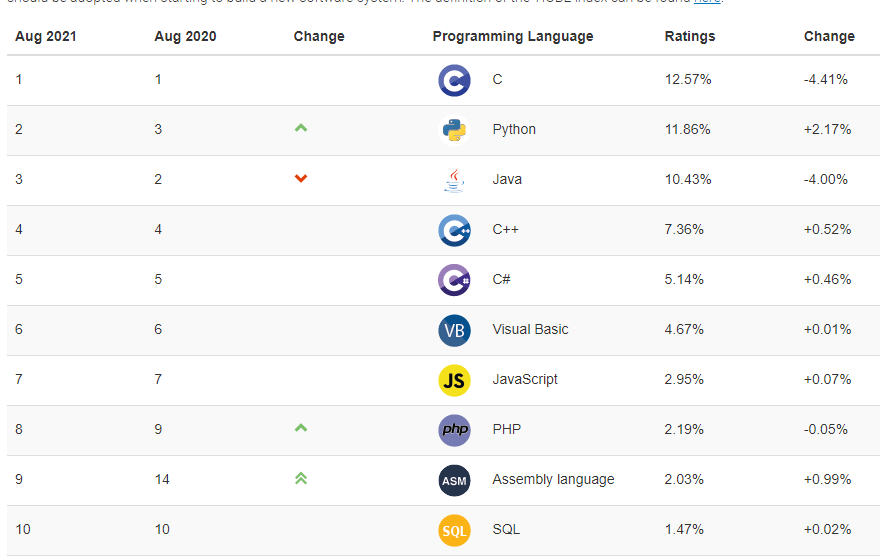
Task: Click the 2.03% rating value
Action: 684,479
